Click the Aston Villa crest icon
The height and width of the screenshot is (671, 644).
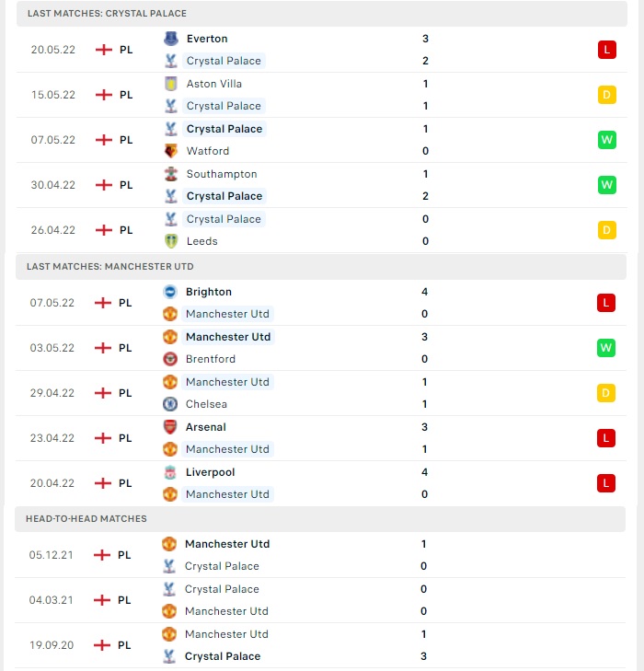(x=171, y=84)
